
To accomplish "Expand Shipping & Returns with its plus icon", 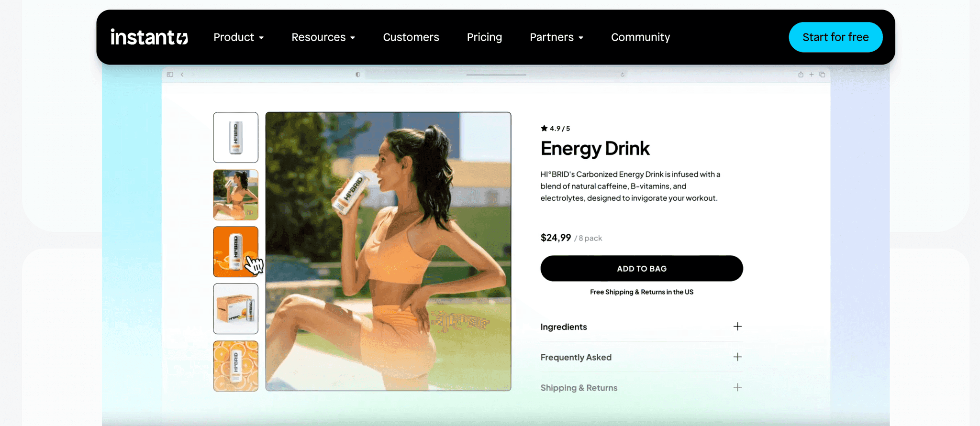I will coord(737,387).
